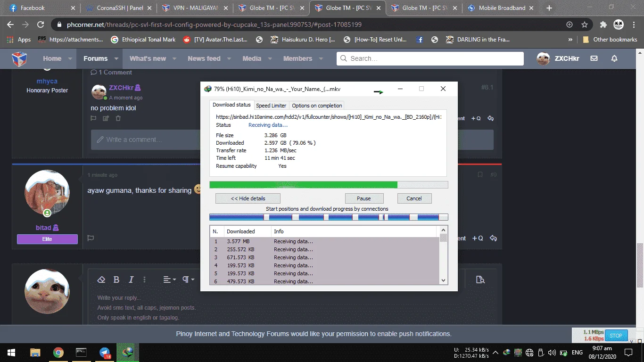Viewport: 644px width, 362px height.
Task: Edit the 'no problem idol' comment
Action: [x=106, y=118]
